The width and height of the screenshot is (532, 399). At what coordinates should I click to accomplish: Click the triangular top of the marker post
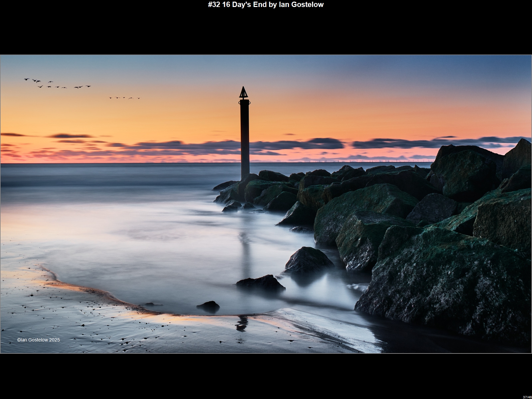pyautogui.click(x=243, y=92)
